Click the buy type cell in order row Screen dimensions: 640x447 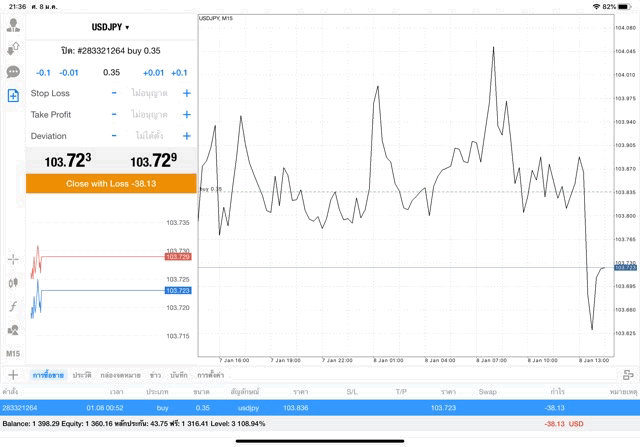(162, 408)
